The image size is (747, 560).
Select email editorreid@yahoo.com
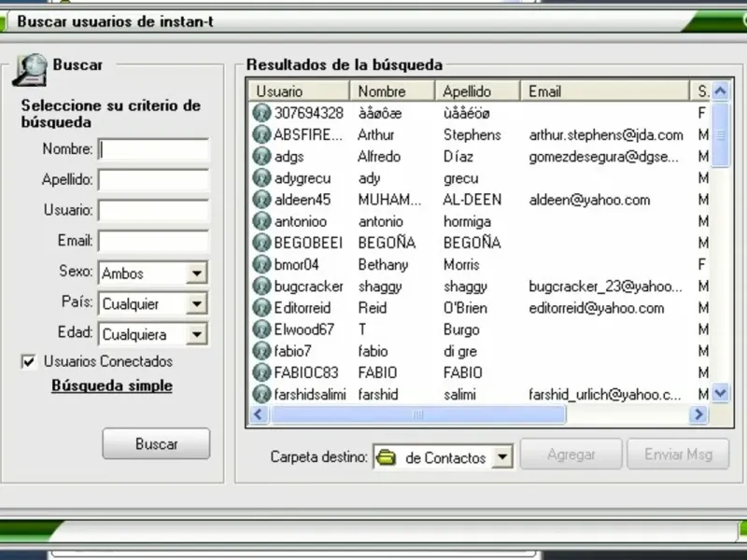coord(597,308)
